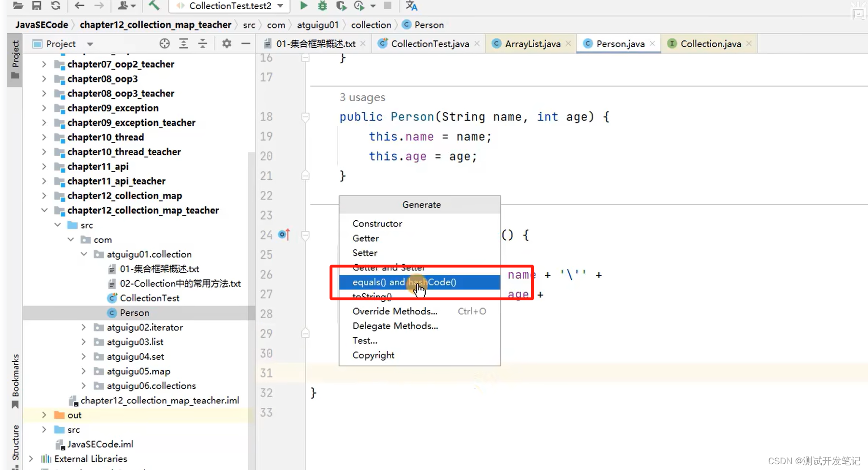The width and height of the screenshot is (868, 470).
Task: Choose equals() and hashCode() in Generate menu
Action: point(420,282)
